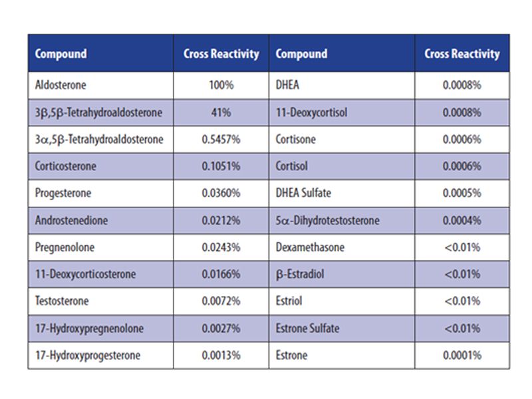Click the second Cross Reactivity header
532x399 pixels.
pyautogui.click(x=462, y=54)
